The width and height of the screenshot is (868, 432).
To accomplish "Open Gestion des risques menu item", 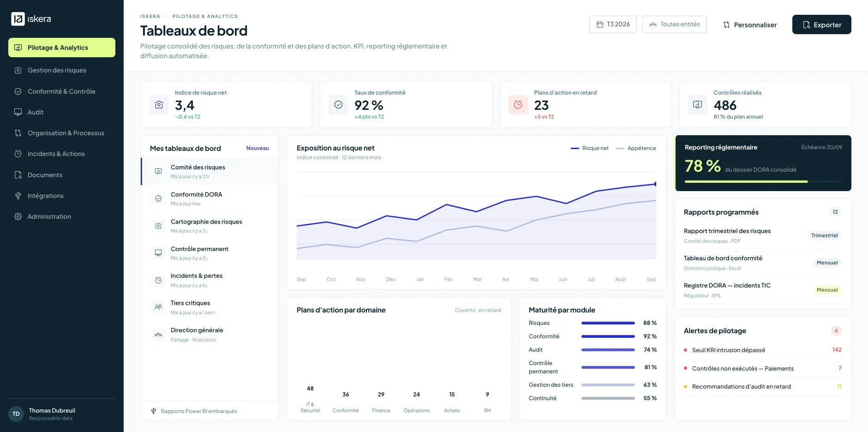I will click(62, 70).
